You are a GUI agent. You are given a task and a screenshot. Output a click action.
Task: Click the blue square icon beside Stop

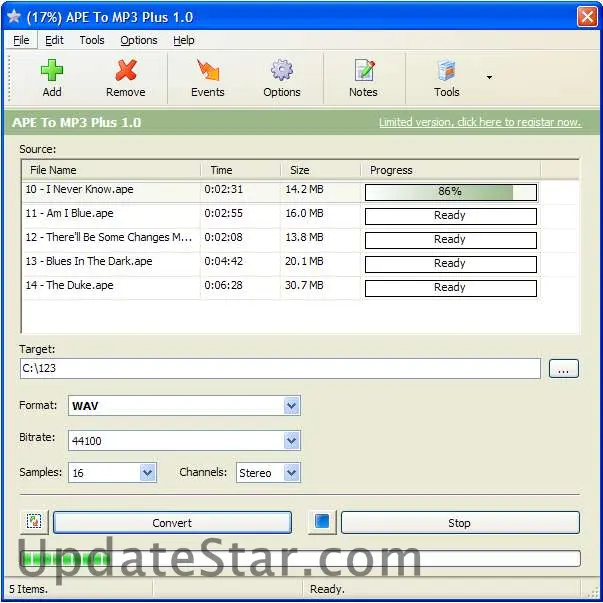click(322, 522)
